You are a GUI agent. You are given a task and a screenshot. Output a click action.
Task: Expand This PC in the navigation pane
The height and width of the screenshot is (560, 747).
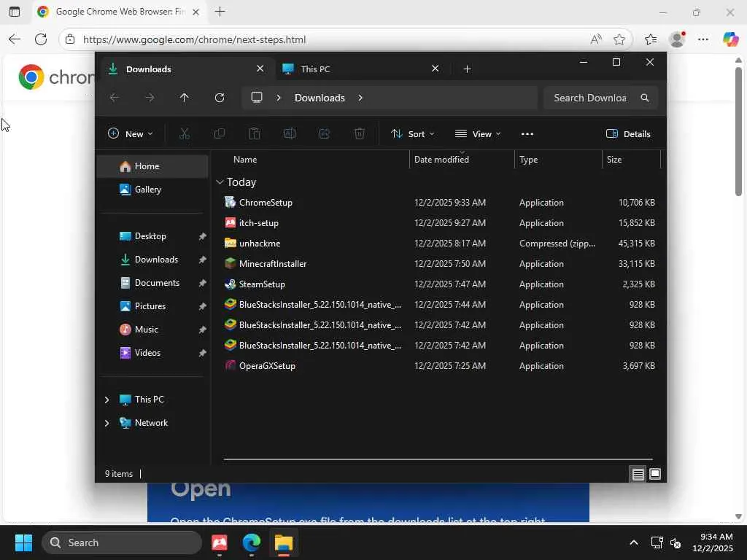[107, 400]
